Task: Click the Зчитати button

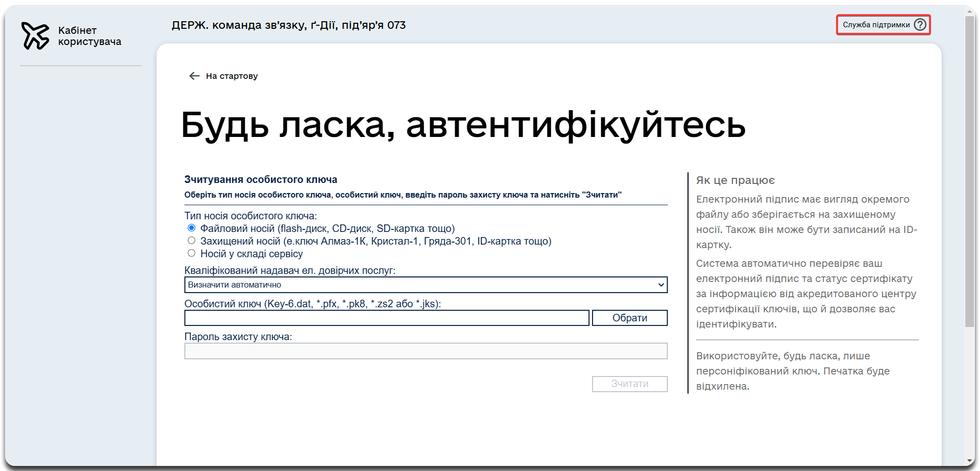Action: 630,384
